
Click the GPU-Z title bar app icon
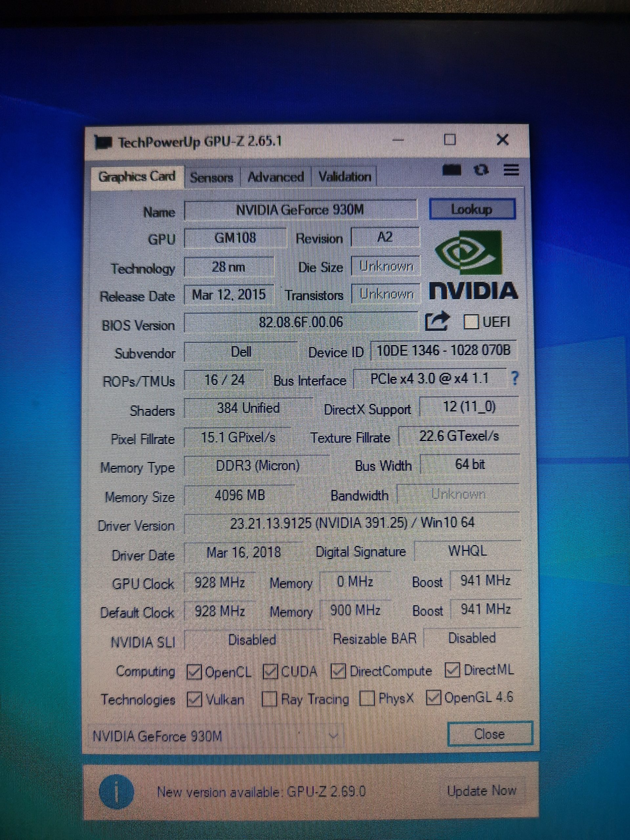click(103, 142)
